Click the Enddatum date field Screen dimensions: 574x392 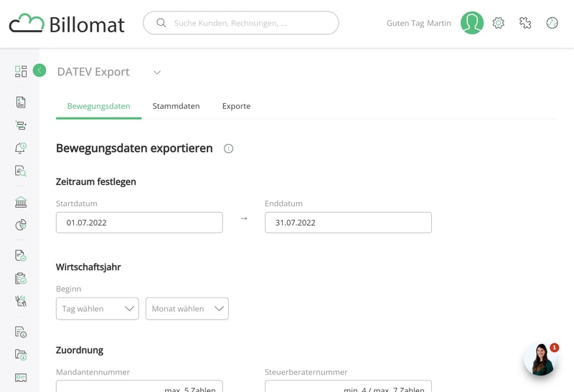pos(348,223)
